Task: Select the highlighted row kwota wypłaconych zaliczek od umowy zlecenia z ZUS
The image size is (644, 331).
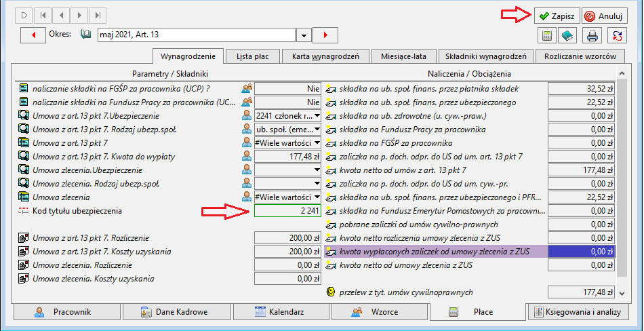Action: pyautogui.click(x=470, y=252)
